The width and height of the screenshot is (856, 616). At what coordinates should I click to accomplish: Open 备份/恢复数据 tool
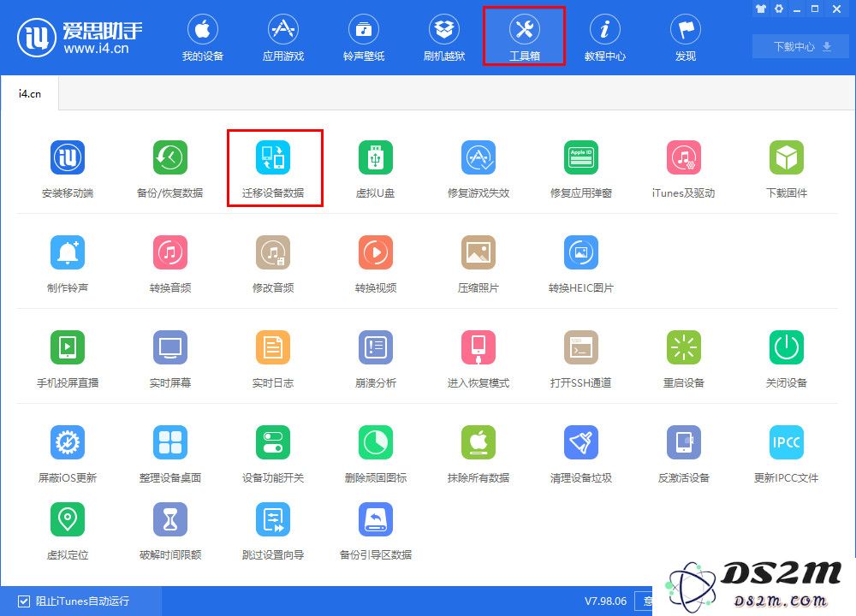[170, 157]
